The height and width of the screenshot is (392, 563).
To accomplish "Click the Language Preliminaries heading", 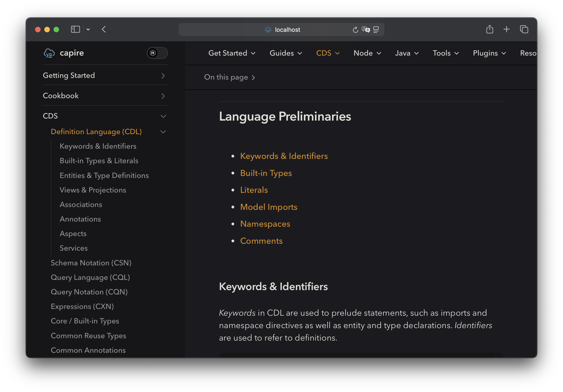I will point(285,116).
